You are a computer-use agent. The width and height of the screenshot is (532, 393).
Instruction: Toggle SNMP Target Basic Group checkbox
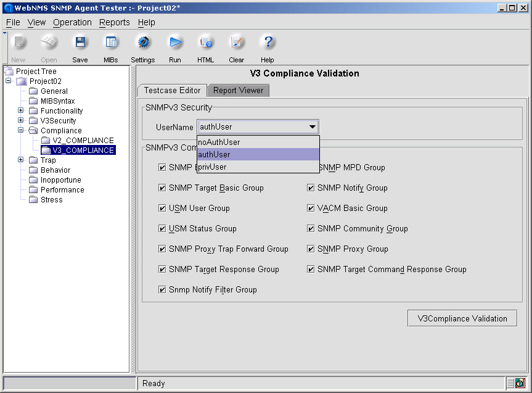(162, 188)
